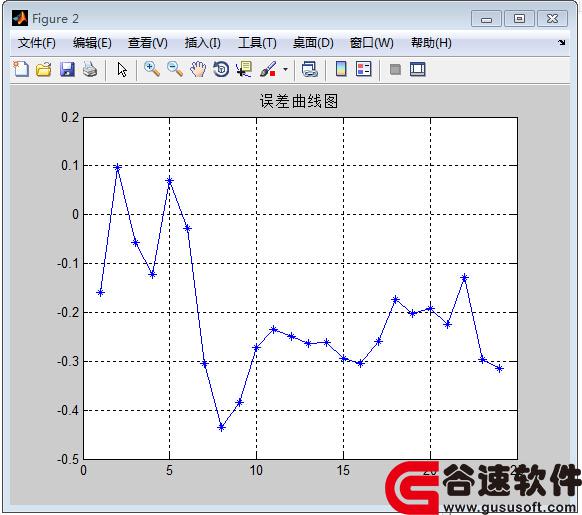Enable the Pan hand tool
582x515 pixels.
198,69
